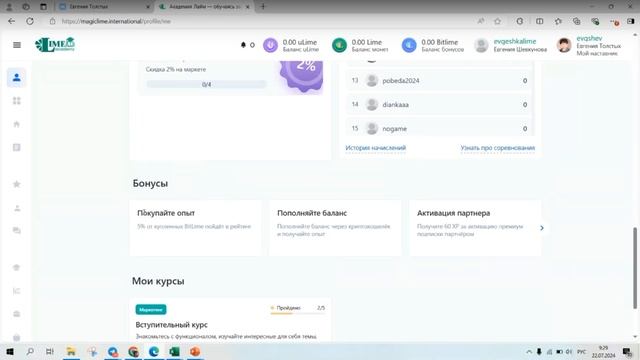Toggle the Edge sidebar button
The width and height of the screenshot is (640, 360).
point(631,21)
